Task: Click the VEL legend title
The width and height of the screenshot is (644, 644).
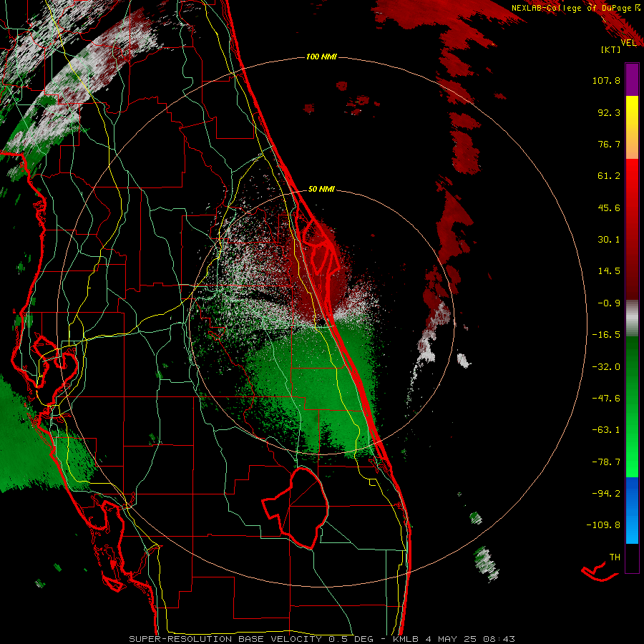Action: point(628,42)
